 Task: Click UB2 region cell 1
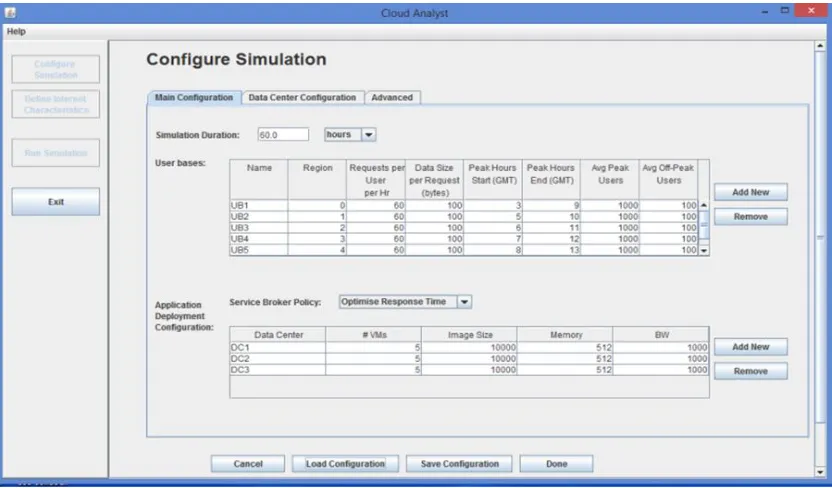[x=317, y=216]
